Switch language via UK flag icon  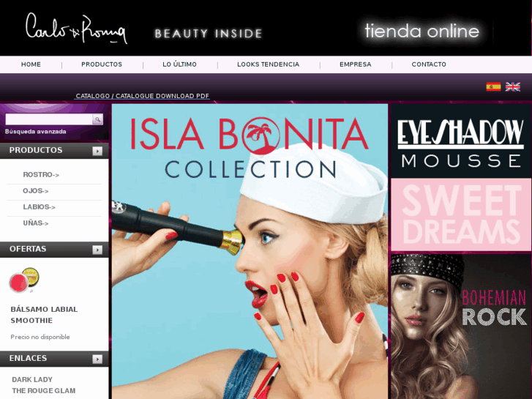513,87
